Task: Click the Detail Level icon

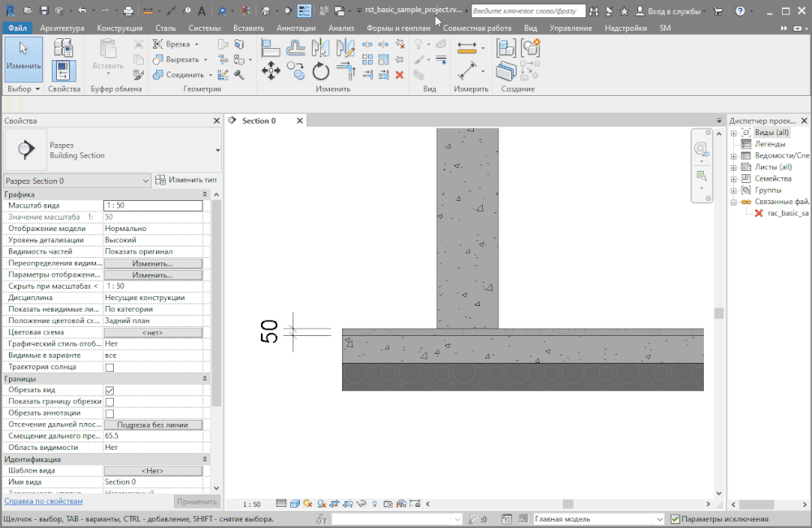Action: pos(281,504)
